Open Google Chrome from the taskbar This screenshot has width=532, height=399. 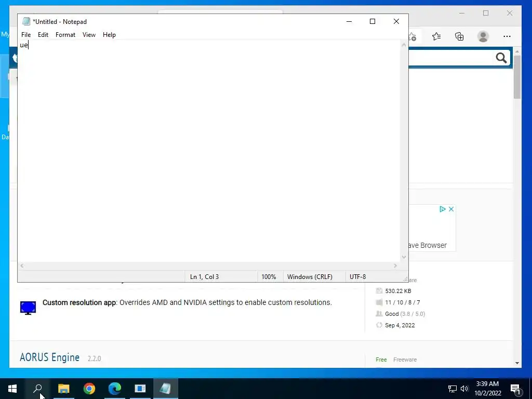(x=89, y=389)
